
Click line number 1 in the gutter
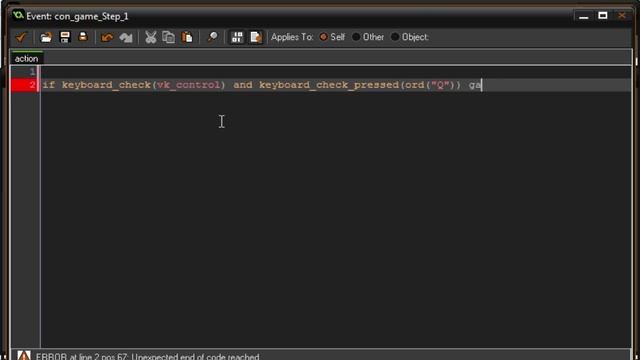(x=32, y=72)
